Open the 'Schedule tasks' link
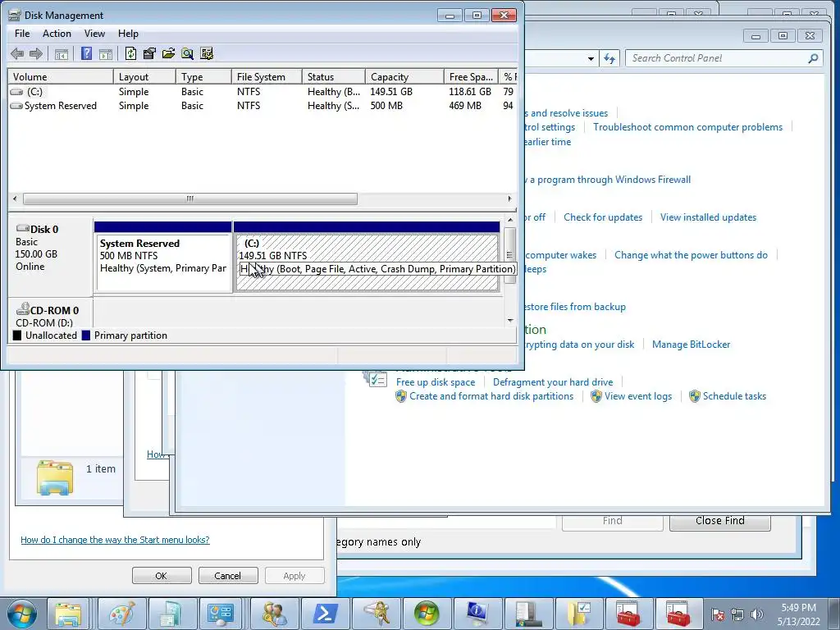This screenshot has width=840, height=630. pos(734,396)
